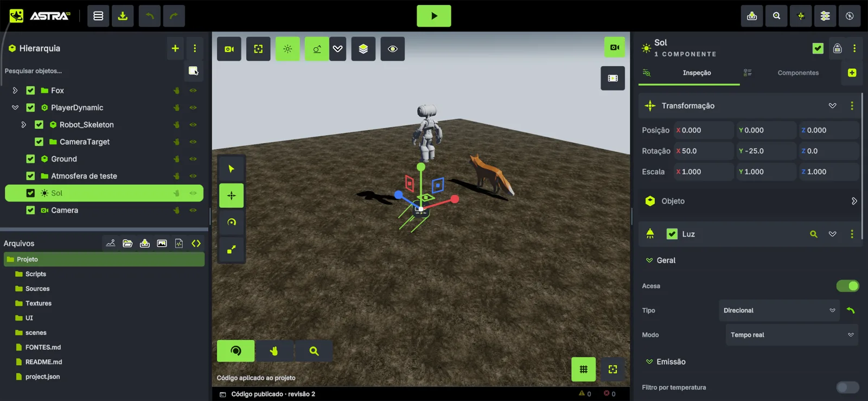Collapse the Transformação section chevron
Image resolution: width=868 pixels, height=401 pixels.
pos(832,106)
